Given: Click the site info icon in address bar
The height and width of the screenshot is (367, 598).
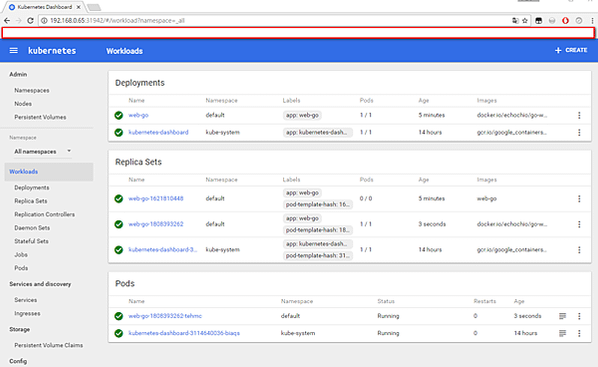Looking at the screenshot, I should pyautogui.click(x=44, y=21).
